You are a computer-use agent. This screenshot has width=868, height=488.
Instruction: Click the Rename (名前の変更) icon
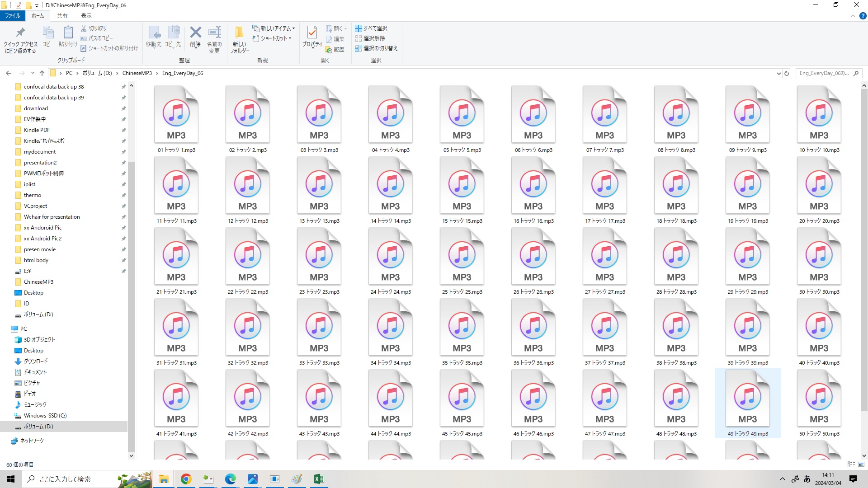pyautogui.click(x=214, y=33)
